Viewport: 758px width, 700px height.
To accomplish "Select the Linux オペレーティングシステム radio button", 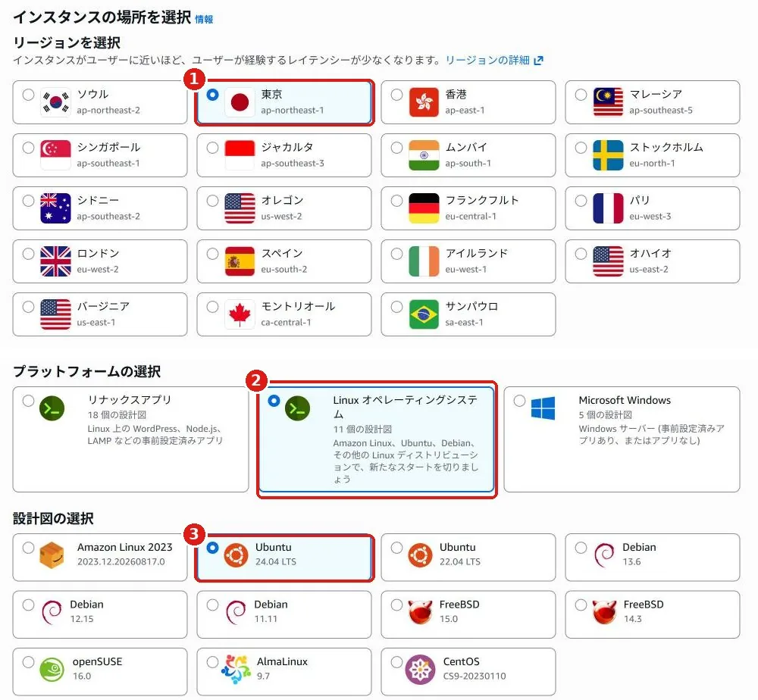I will tap(274, 401).
